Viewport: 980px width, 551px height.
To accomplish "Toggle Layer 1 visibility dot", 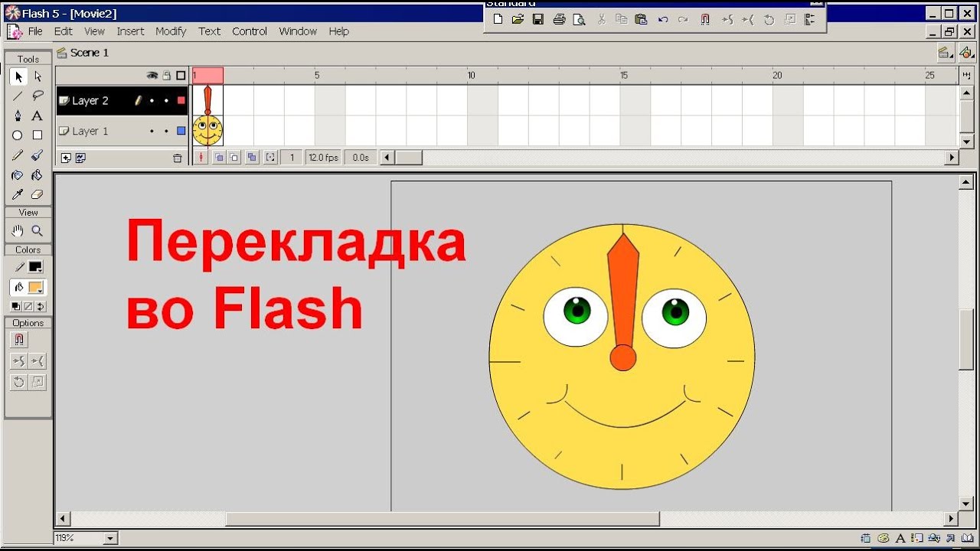I will point(152,131).
